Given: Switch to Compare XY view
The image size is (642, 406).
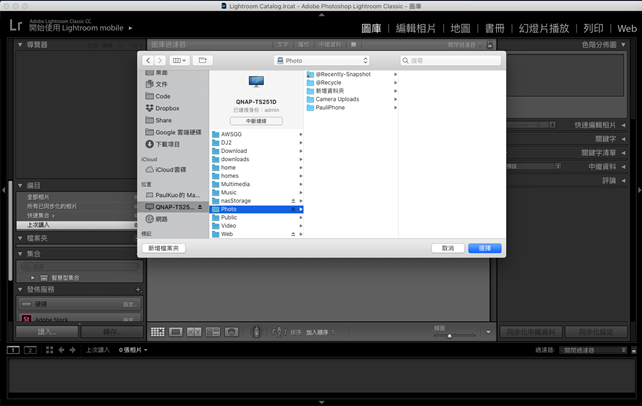Looking at the screenshot, I should (x=194, y=332).
